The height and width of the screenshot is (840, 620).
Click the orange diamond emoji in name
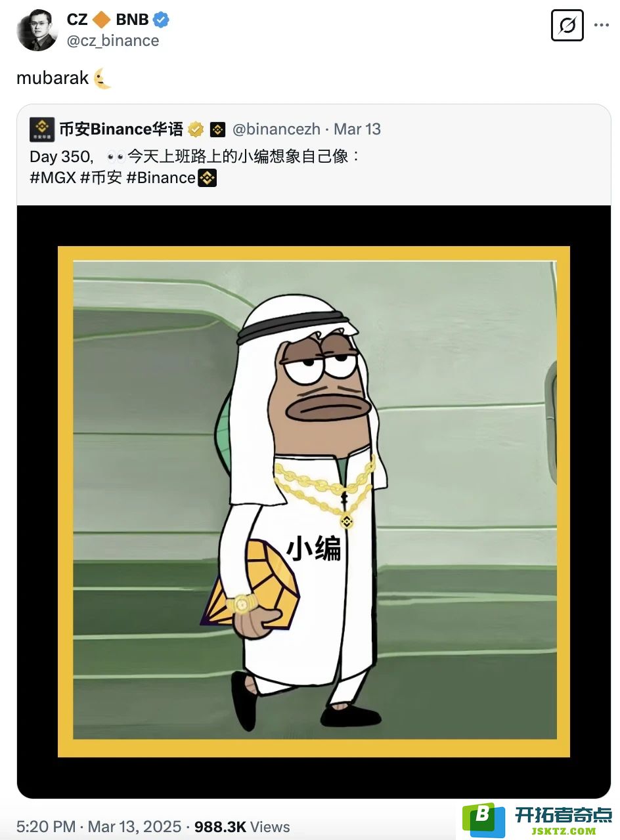click(102, 20)
